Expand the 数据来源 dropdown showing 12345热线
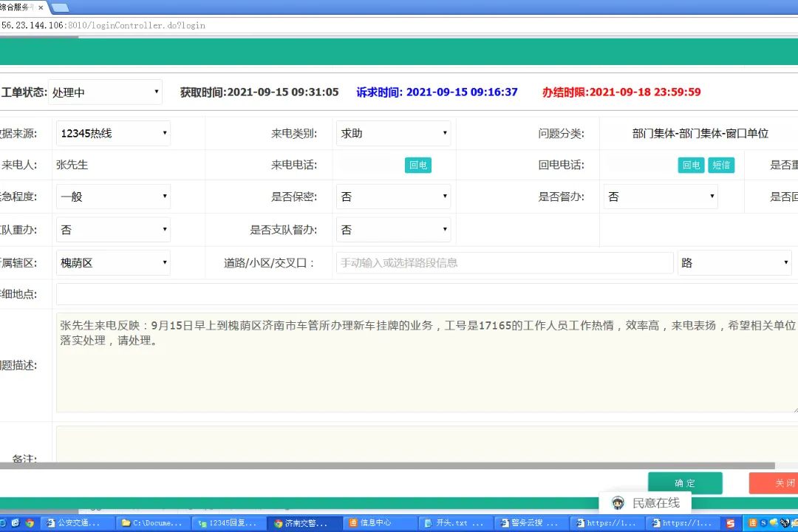 coord(112,133)
